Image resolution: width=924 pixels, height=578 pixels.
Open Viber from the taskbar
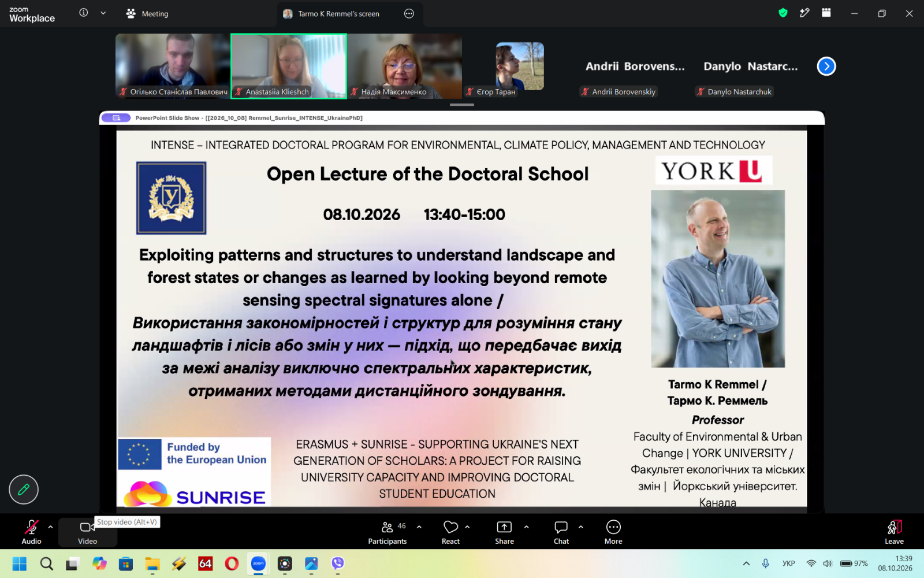tap(338, 564)
